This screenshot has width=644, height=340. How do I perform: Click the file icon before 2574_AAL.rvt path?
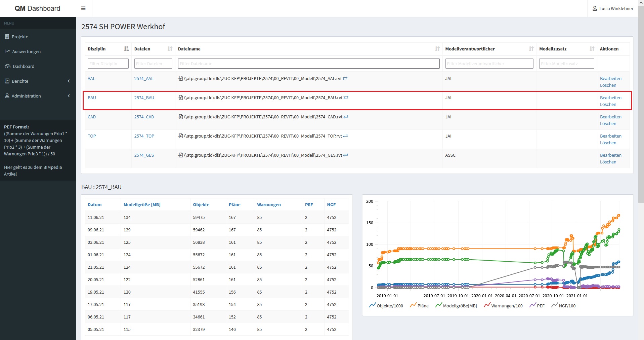coord(181,78)
